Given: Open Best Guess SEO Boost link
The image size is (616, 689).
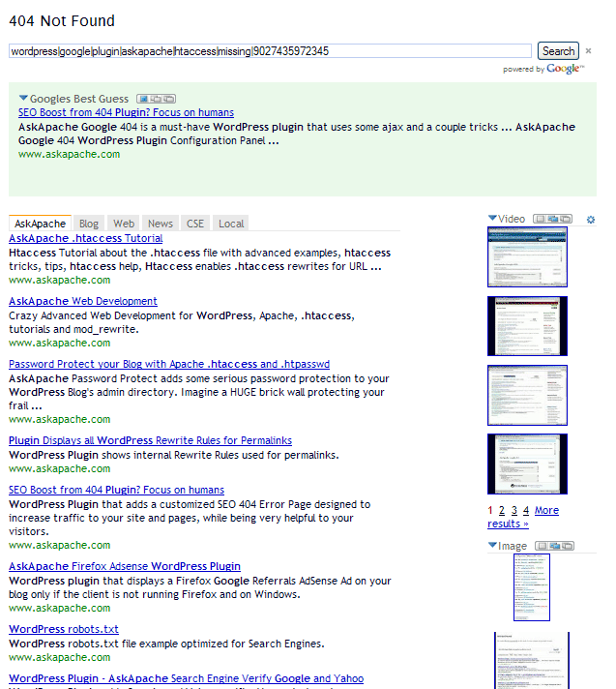Looking at the screenshot, I should (x=126, y=112).
